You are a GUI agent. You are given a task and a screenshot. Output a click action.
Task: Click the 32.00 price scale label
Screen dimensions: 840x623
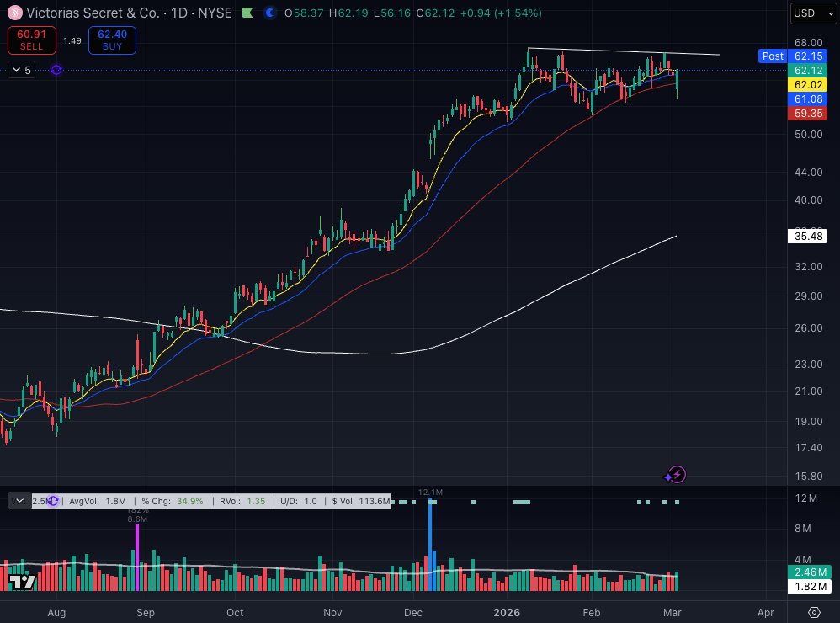pyautogui.click(x=808, y=266)
